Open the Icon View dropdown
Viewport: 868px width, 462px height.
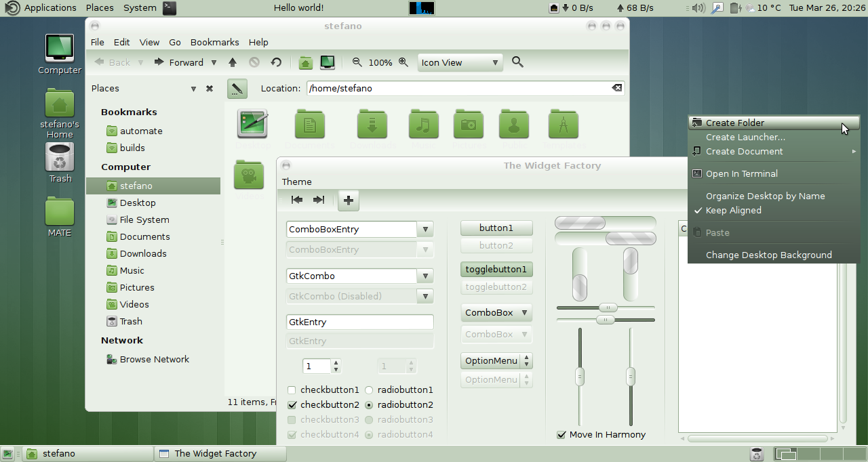coord(460,62)
